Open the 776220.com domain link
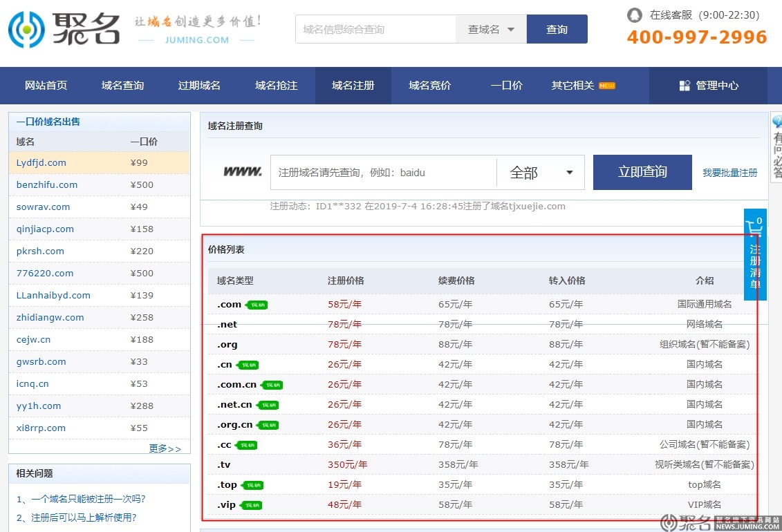 [x=45, y=273]
